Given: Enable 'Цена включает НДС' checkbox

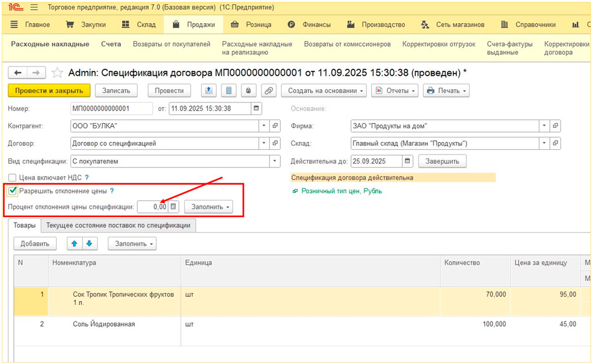Looking at the screenshot, I should [12, 178].
